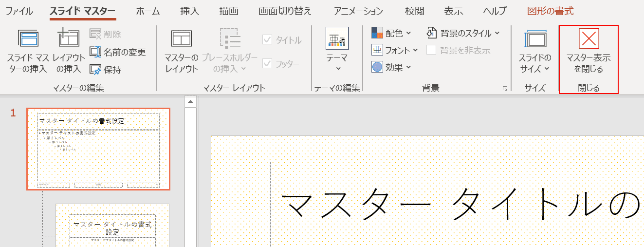The width and height of the screenshot is (644, 247).
Task: Close Master View (マスター表示を閉じる)
Action: tap(589, 51)
